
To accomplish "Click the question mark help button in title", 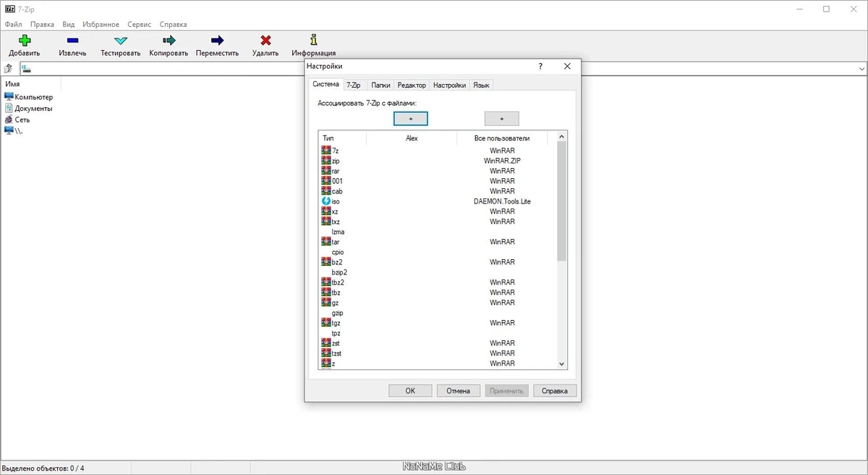I will (x=540, y=66).
